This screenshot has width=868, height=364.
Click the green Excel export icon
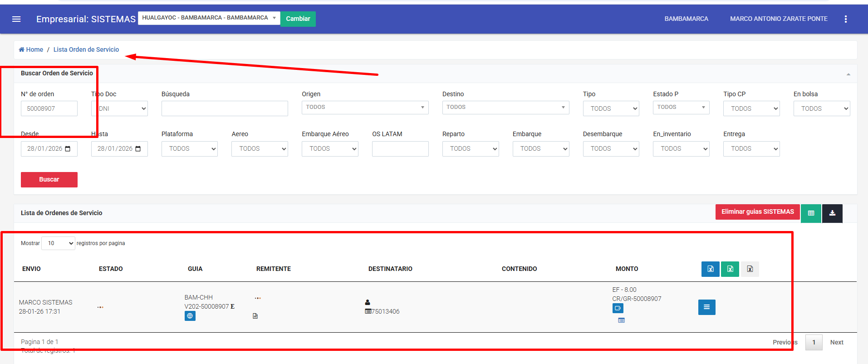point(730,269)
